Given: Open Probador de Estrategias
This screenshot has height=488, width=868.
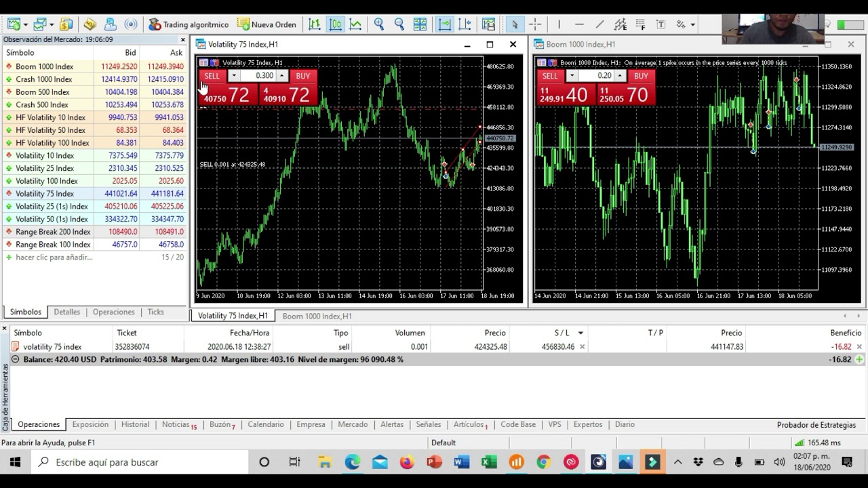Looking at the screenshot, I should pos(816,425).
